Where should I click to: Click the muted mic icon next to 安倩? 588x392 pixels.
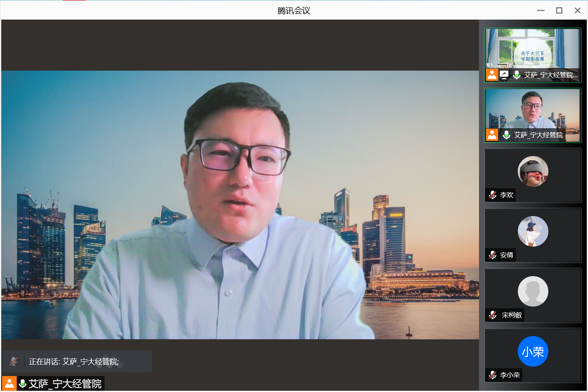pos(493,255)
